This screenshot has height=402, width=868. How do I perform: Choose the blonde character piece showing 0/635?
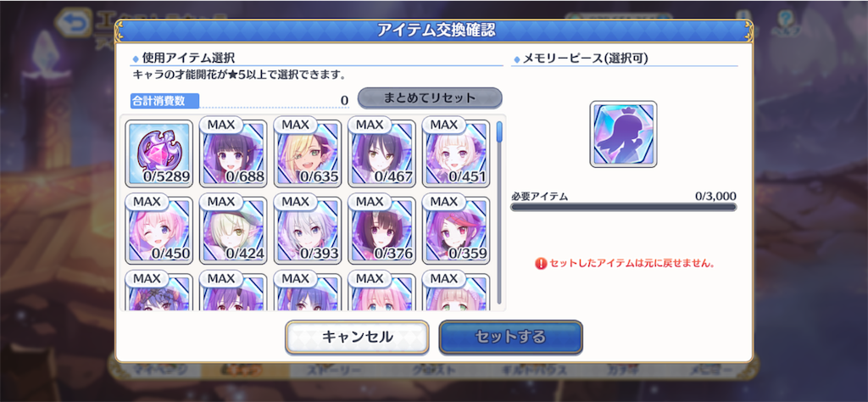pos(307,154)
